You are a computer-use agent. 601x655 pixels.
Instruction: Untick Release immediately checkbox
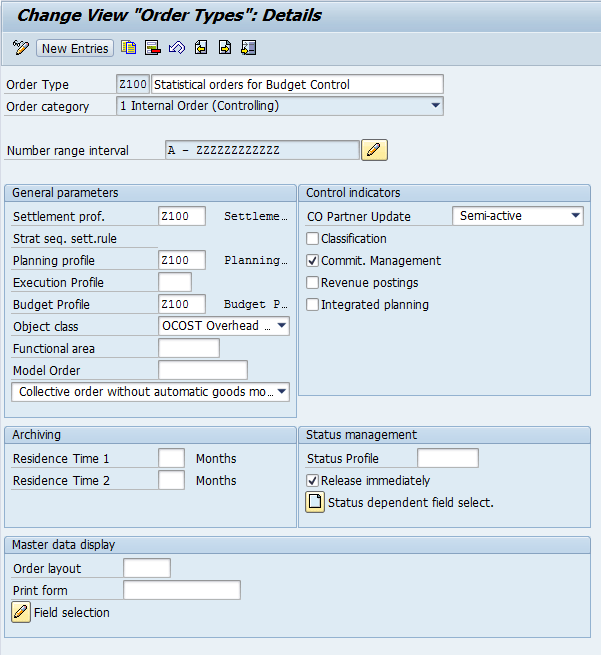point(313,481)
